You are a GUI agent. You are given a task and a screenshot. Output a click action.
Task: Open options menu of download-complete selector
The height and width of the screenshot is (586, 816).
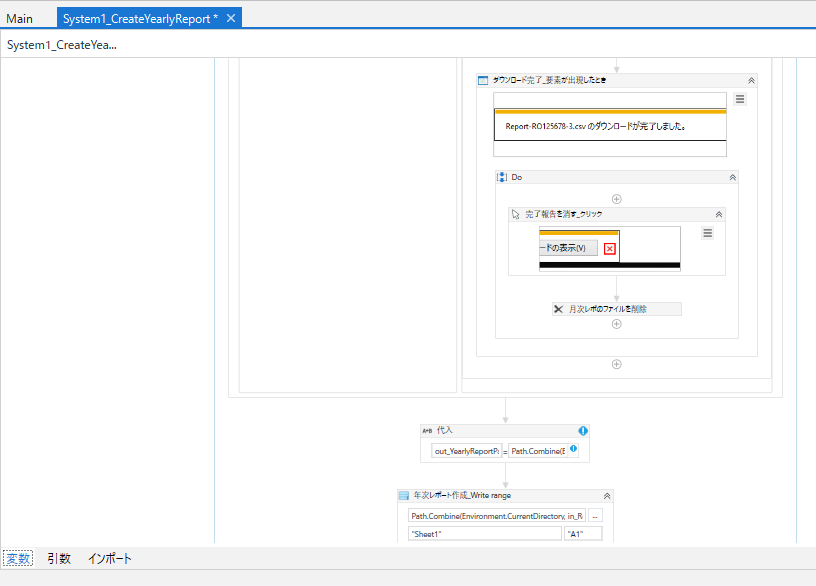[x=740, y=99]
